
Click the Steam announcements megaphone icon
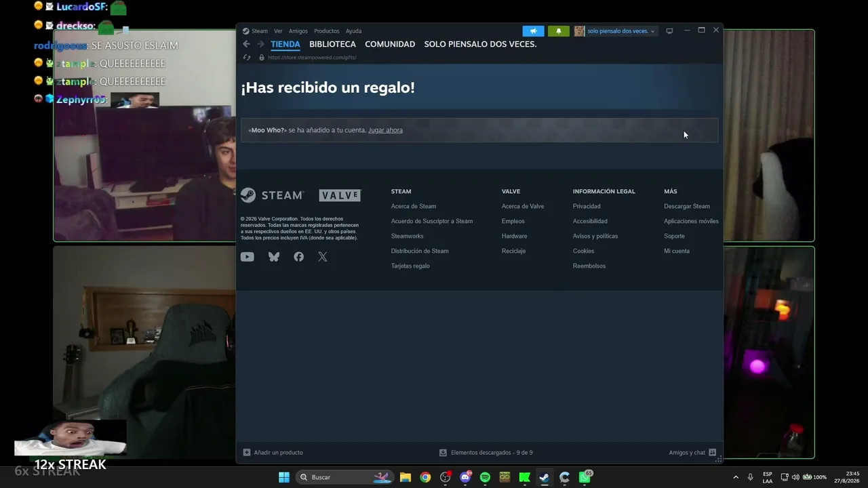(x=533, y=31)
